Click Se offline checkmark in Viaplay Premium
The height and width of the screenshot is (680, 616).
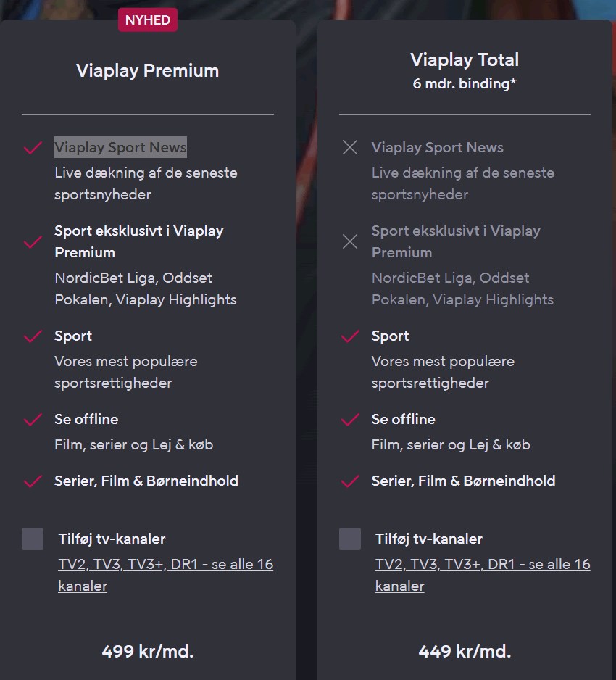(x=33, y=420)
